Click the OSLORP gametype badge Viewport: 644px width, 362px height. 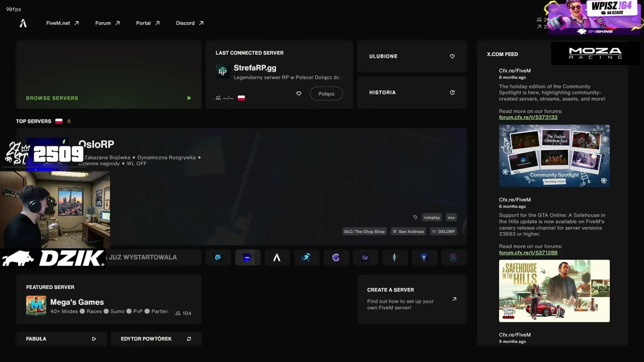coord(443,231)
